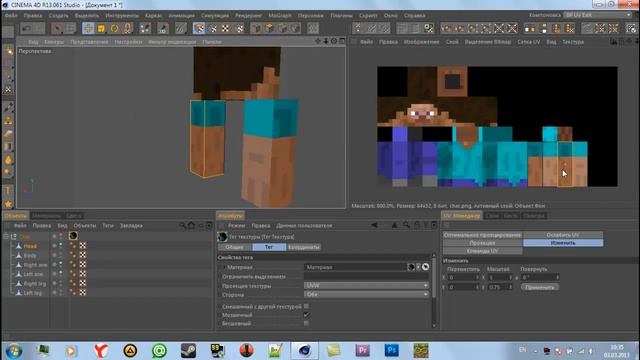
Task: Open Steam from the taskbar
Action: [188, 351]
